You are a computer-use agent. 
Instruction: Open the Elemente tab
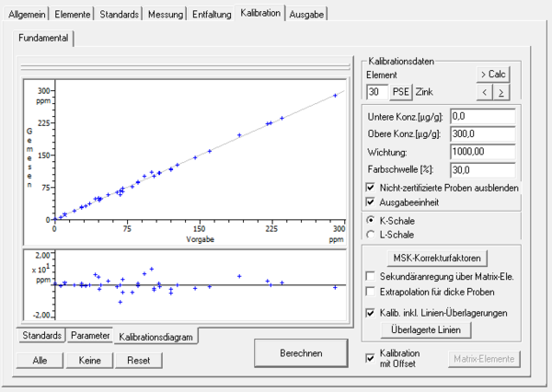pyautogui.click(x=72, y=15)
